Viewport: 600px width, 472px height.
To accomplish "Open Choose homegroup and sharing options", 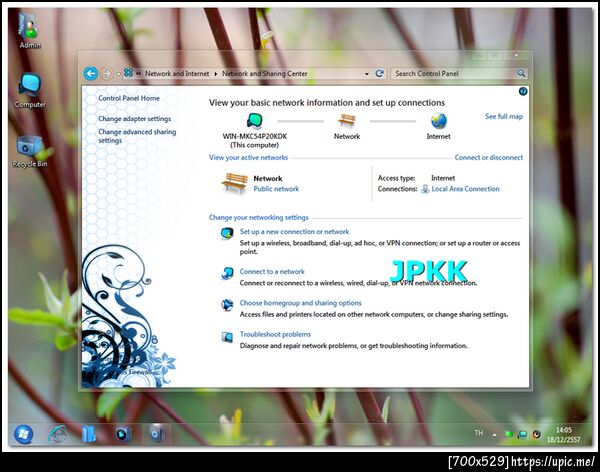I will (300, 303).
